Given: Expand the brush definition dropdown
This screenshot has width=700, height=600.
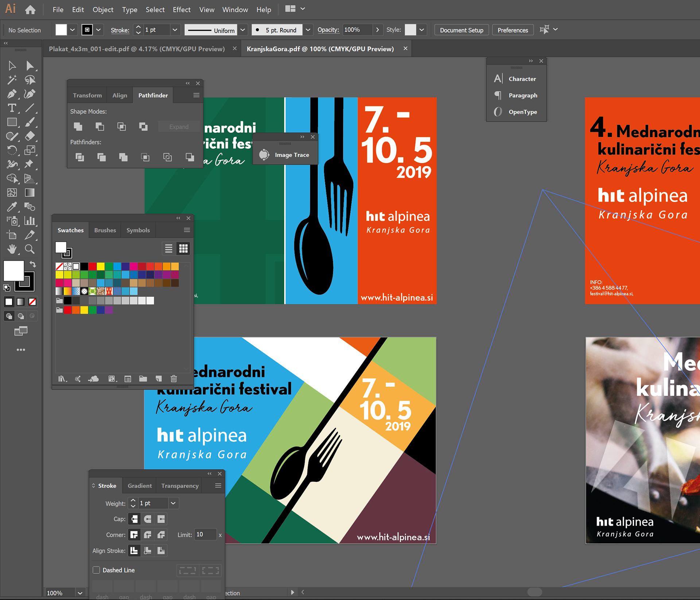Looking at the screenshot, I should pos(308,30).
